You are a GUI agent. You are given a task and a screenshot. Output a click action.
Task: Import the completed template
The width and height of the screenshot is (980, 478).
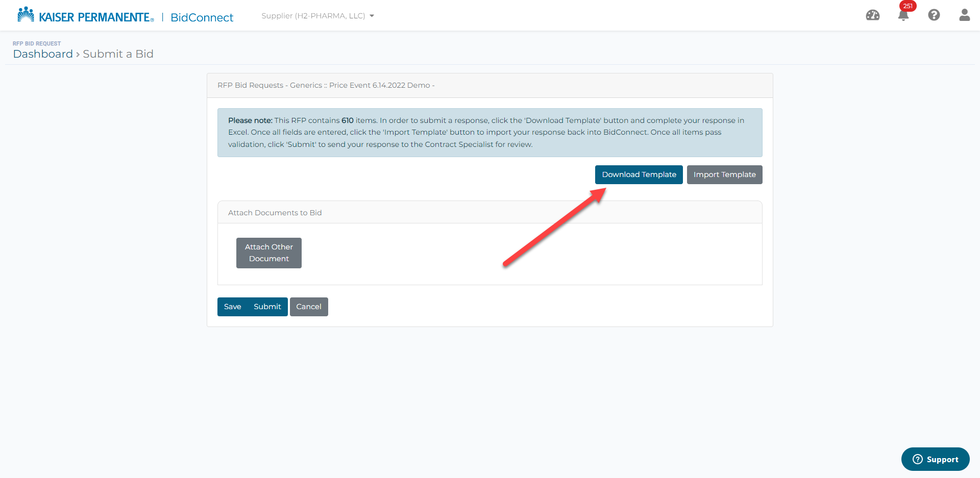(724, 174)
